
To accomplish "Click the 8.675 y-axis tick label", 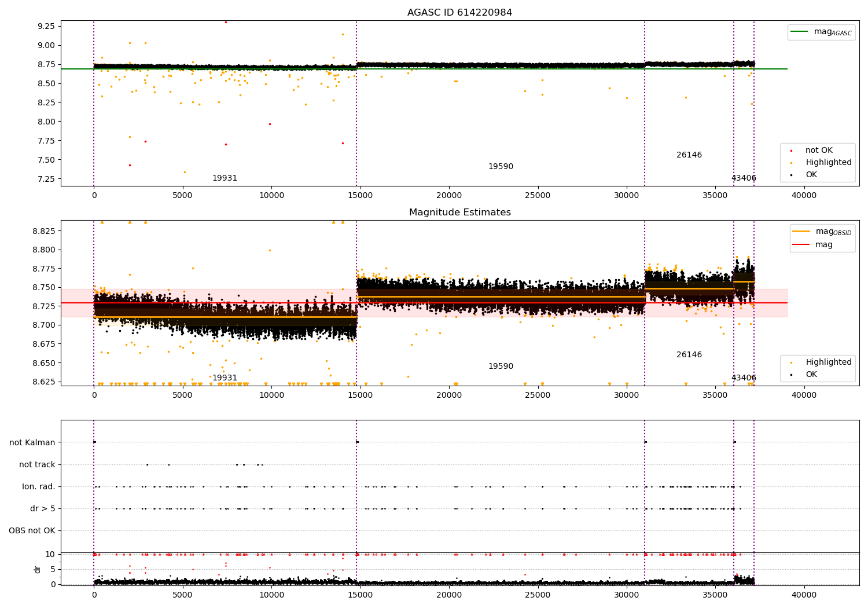I will pyautogui.click(x=43, y=344).
